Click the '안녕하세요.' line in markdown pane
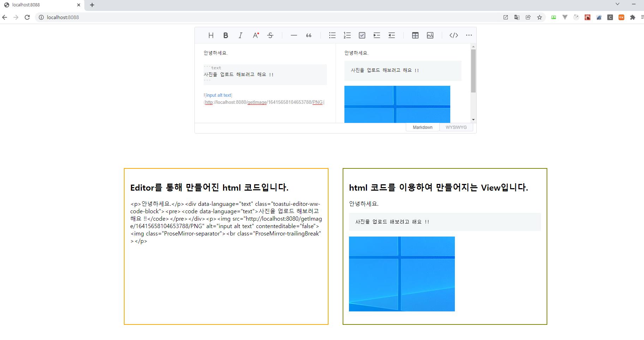Viewport: 644px width, 340px height. point(216,53)
